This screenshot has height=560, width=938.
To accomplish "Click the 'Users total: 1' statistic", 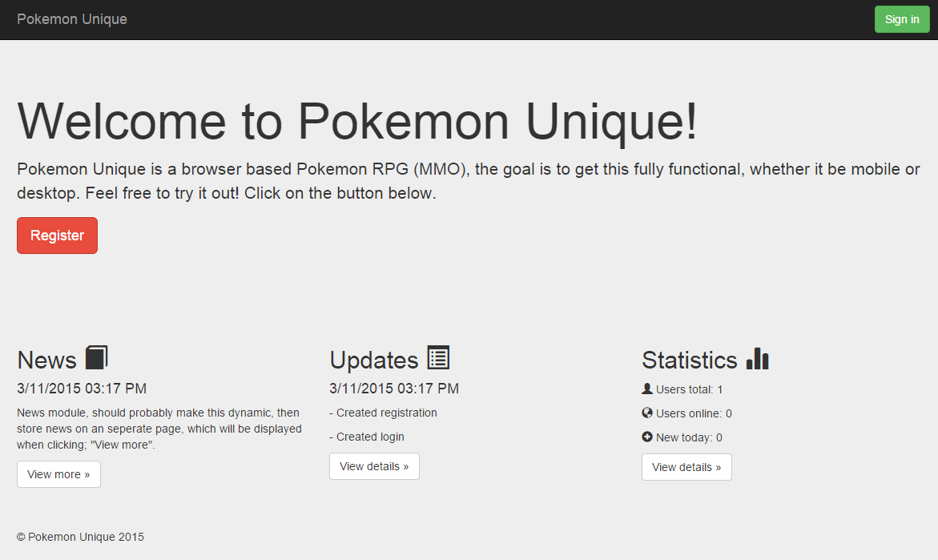I will point(689,389).
